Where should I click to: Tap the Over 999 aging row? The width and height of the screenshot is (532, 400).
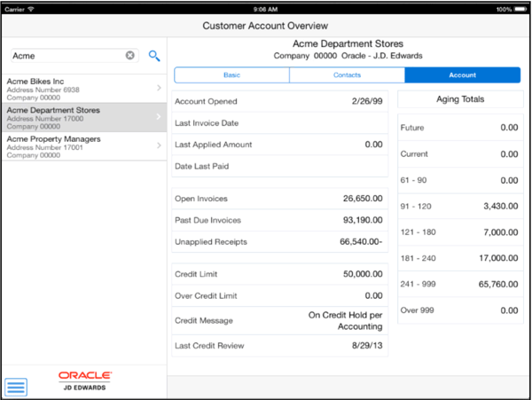pos(460,310)
